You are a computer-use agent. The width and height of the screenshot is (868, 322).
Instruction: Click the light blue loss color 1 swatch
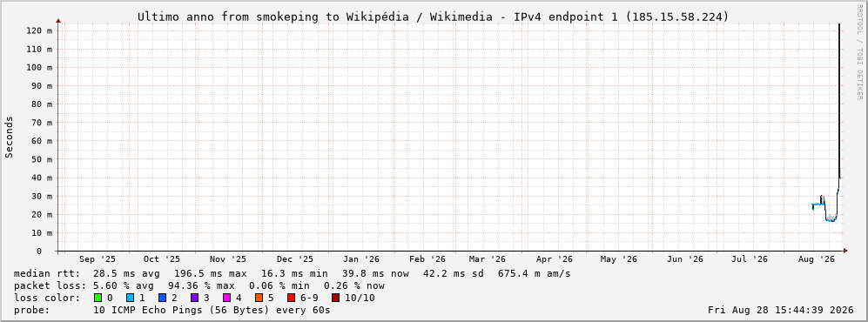pos(130,298)
